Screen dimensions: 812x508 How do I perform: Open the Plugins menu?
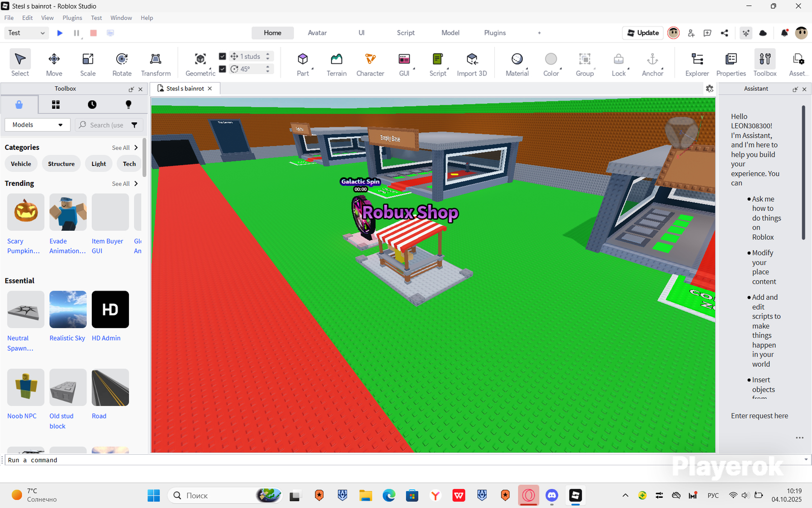tap(72, 18)
